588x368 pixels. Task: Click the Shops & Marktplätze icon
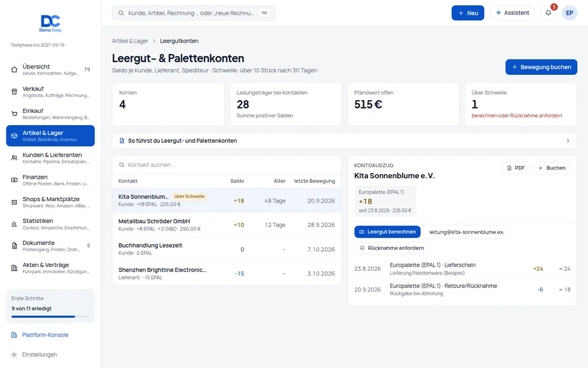click(x=14, y=202)
